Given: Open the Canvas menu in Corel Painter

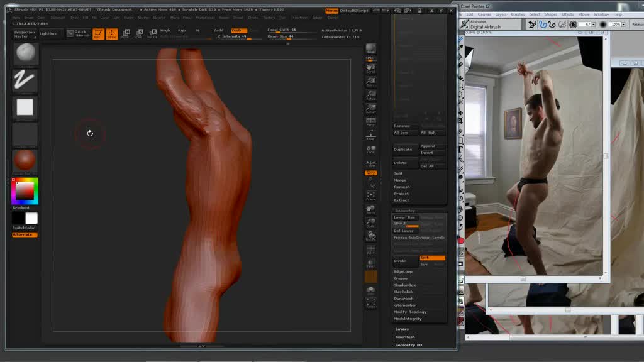Looking at the screenshot, I should pos(484,14).
